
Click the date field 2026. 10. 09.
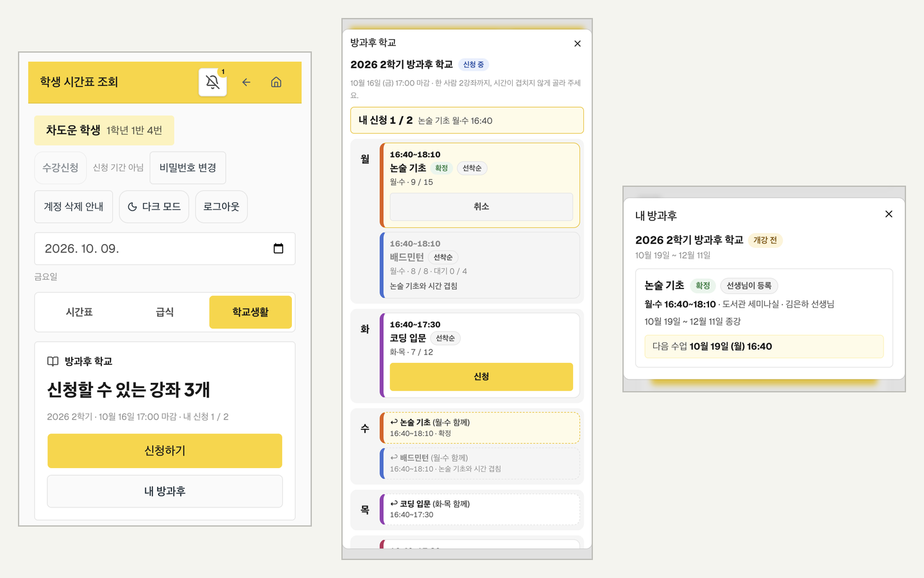[x=165, y=249]
